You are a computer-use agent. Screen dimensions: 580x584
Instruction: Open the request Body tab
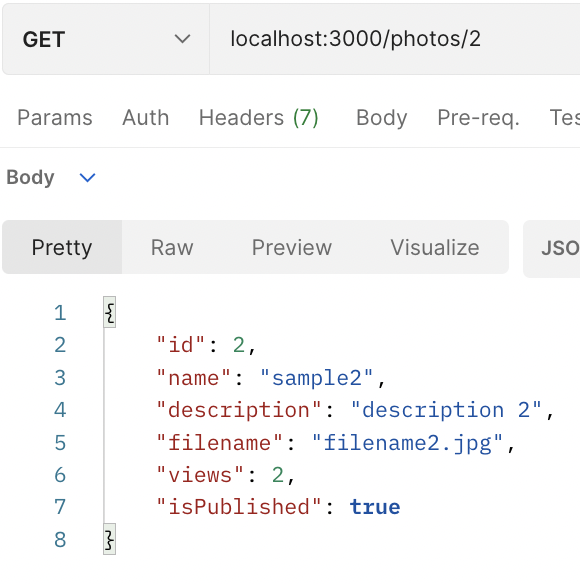tap(381, 118)
